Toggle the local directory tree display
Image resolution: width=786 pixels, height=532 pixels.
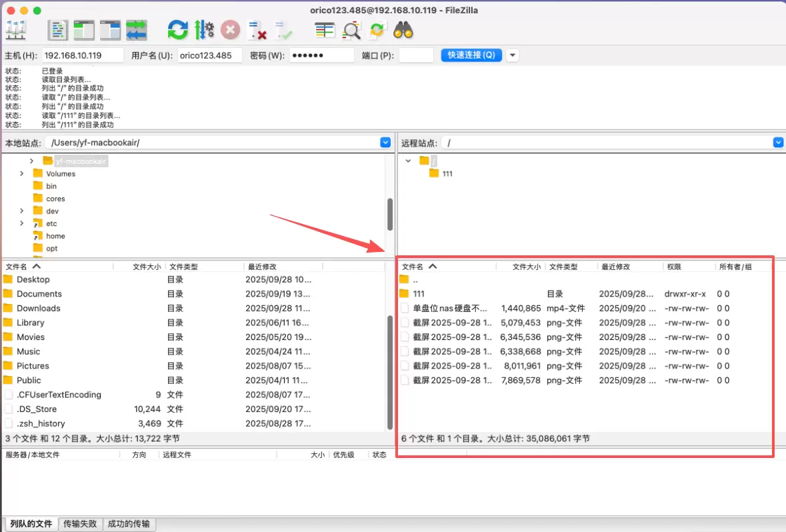click(85, 30)
